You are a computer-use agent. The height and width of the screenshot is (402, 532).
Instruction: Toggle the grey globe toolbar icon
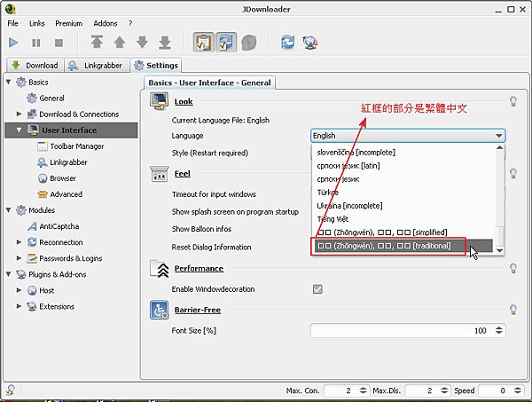click(248, 43)
